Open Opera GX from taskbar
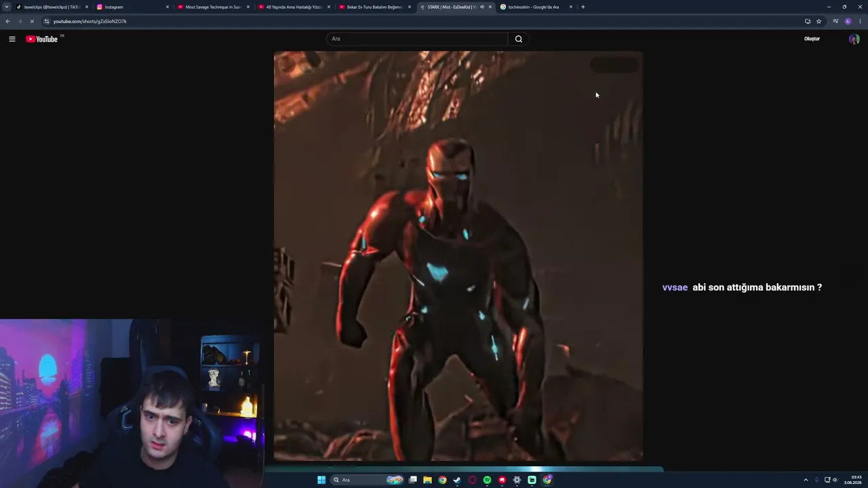868x488 pixels. click(472, 480)
